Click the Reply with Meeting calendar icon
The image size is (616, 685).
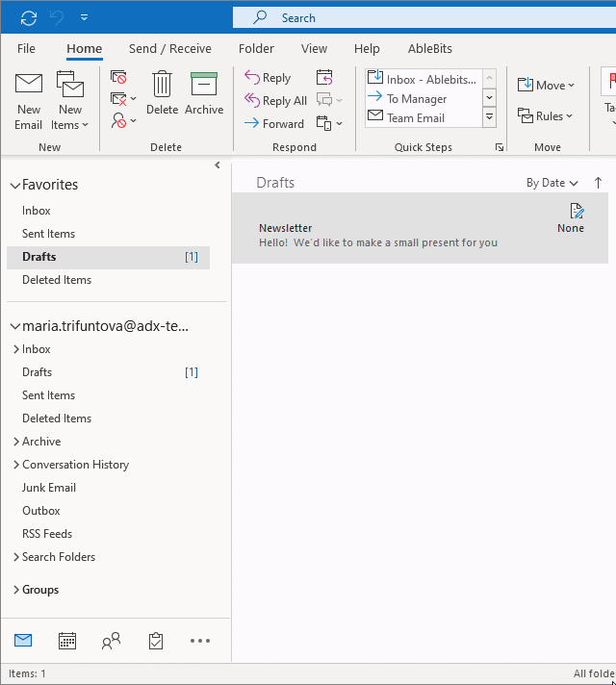[x=324, y=77]
